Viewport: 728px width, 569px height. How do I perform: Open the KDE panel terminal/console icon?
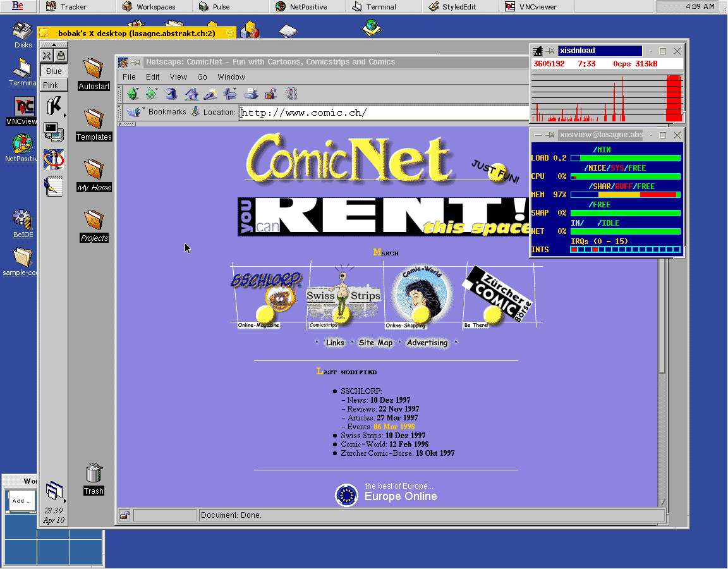(54, 132)
